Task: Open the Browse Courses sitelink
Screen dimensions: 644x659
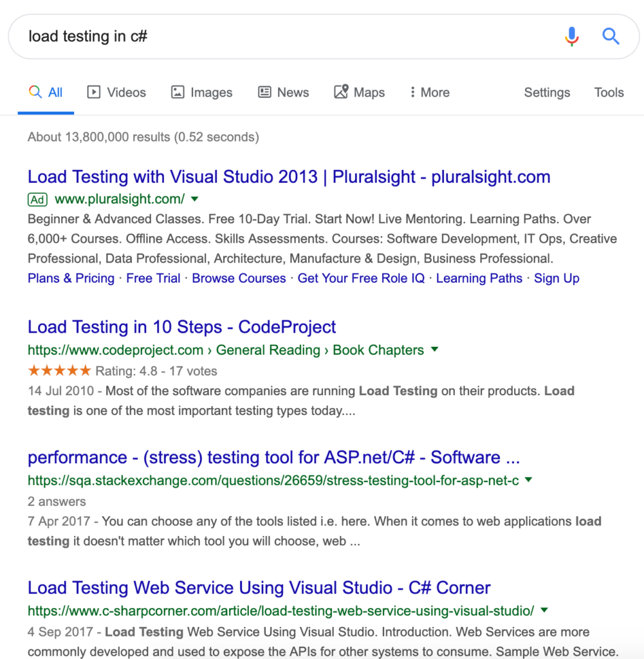Action: pos(239,278)
